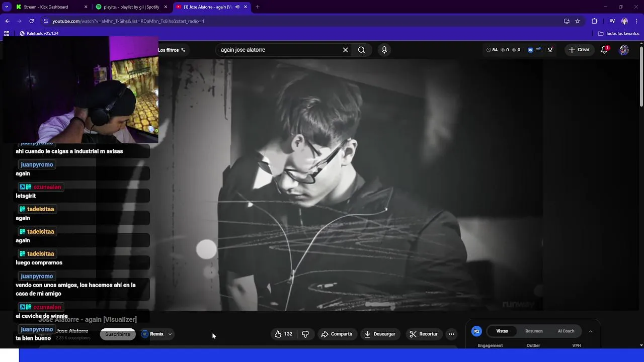644x362 pixels.
Task: Open the Jose Alatorre channel name
Action: [72, 331]
